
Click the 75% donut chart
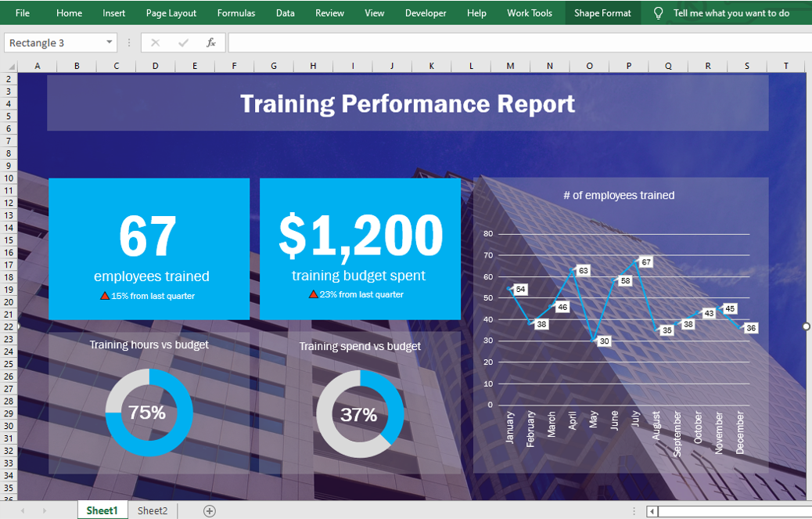click(x=149, y=413)
